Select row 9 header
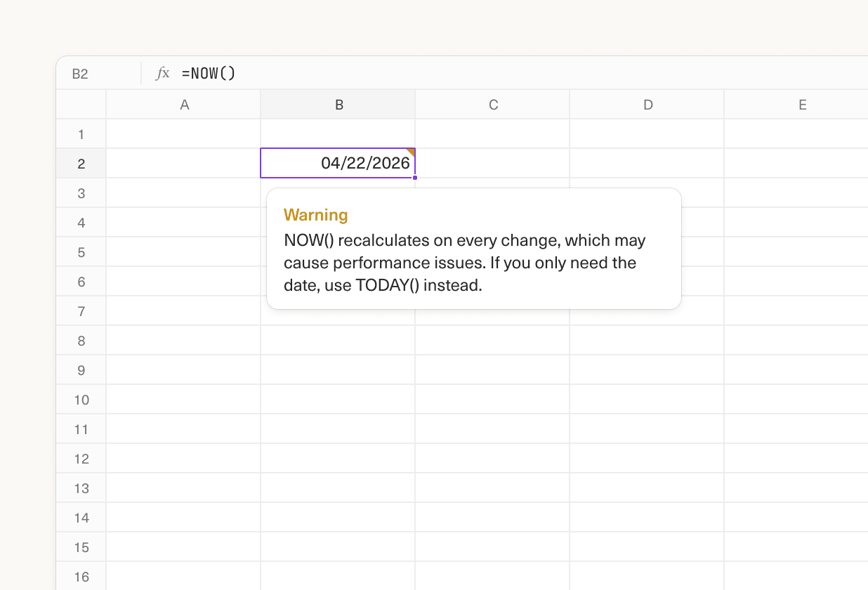The image size is (868, 590). click(x=81, y=370)
